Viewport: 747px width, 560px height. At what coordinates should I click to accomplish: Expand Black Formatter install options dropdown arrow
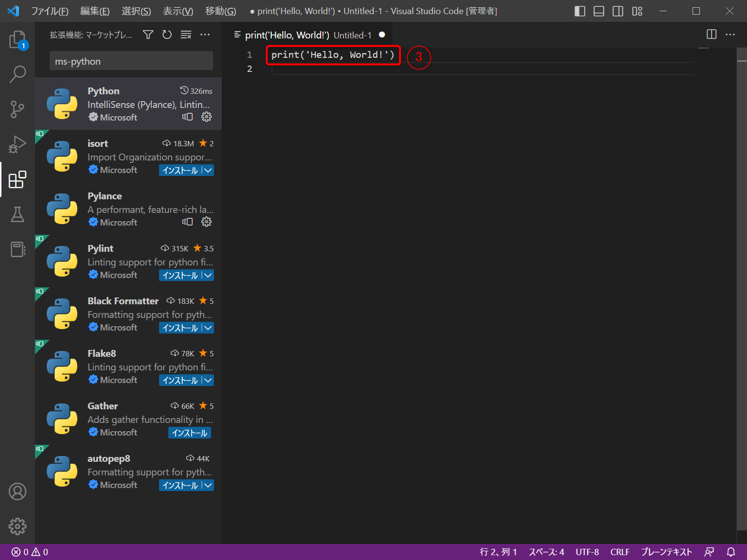point(208,328)
